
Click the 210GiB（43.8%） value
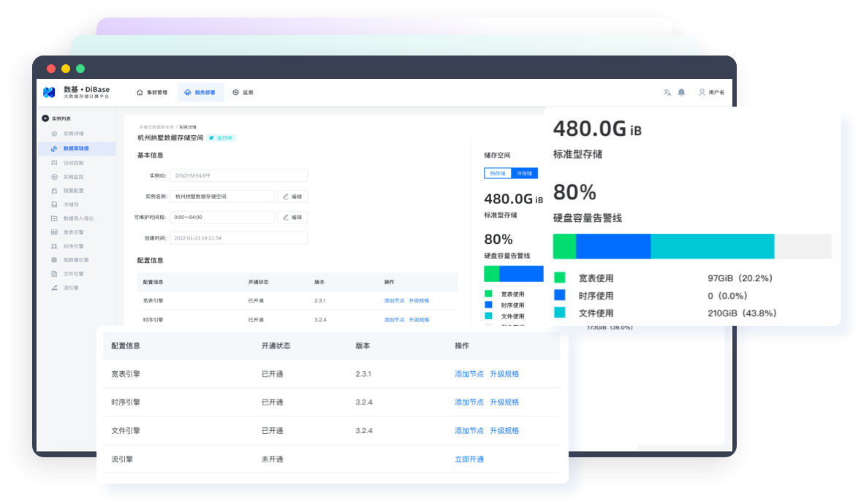pyautogui.click(x=742, y=313)
